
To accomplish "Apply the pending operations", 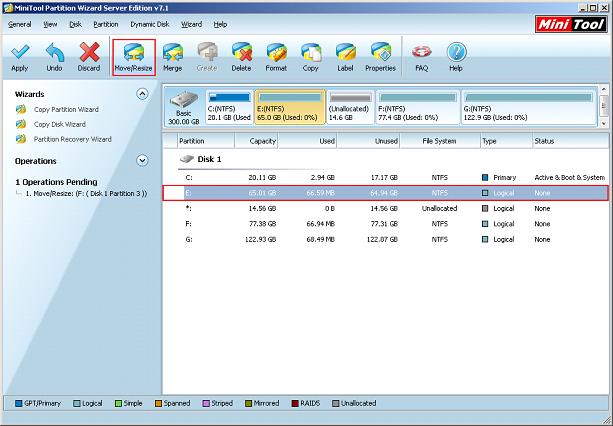I will pyautogui.click(x=20, y=57).
